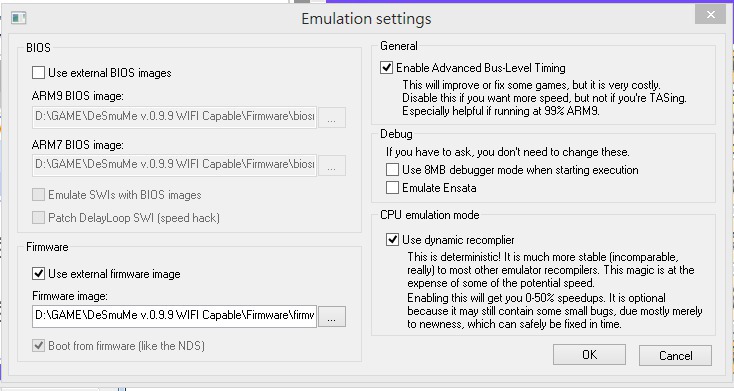Toggle Boot from firmware checkbox
The width and height of the screenshot is (734, 391).
pyautogui.click(x=38, y=346)
